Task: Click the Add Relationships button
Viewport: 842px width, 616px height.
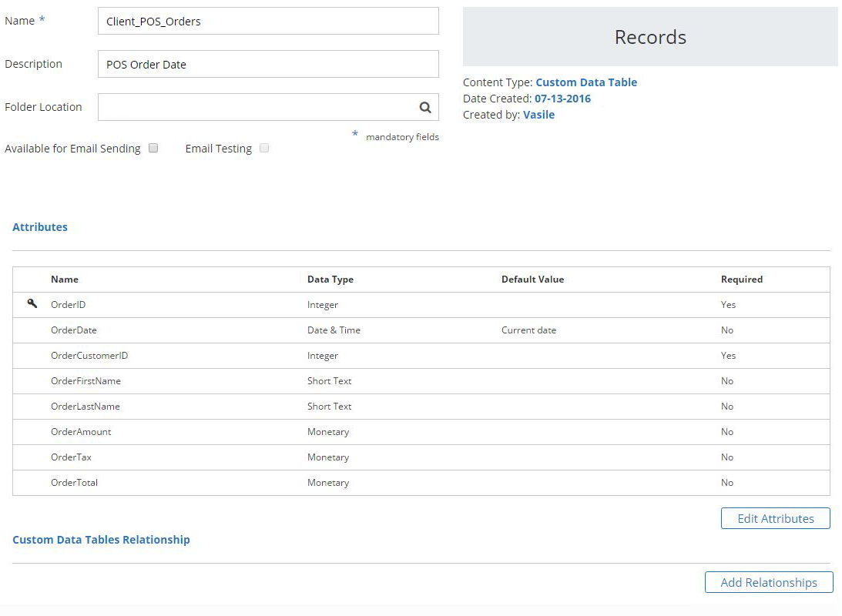Action: pos(769,582)
